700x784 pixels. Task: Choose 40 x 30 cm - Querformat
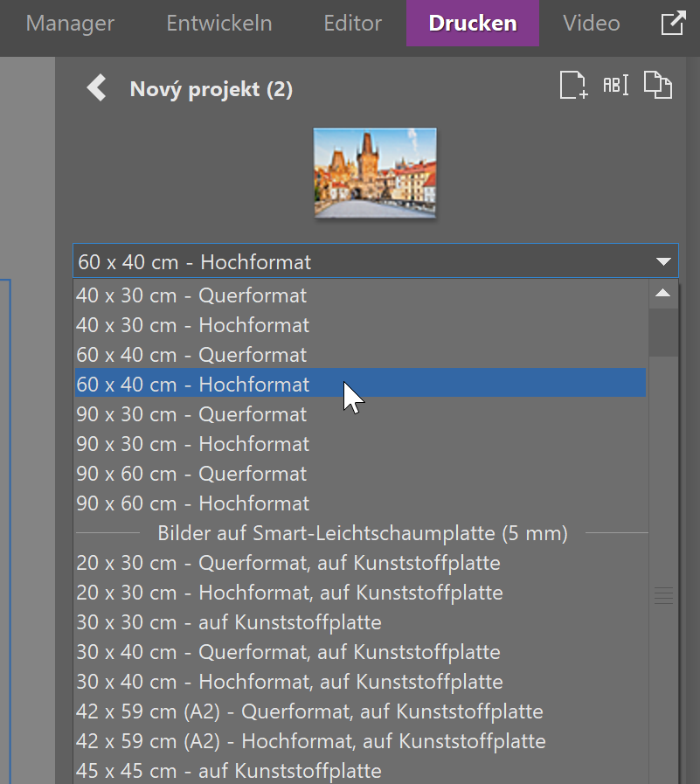coord(191,295)
